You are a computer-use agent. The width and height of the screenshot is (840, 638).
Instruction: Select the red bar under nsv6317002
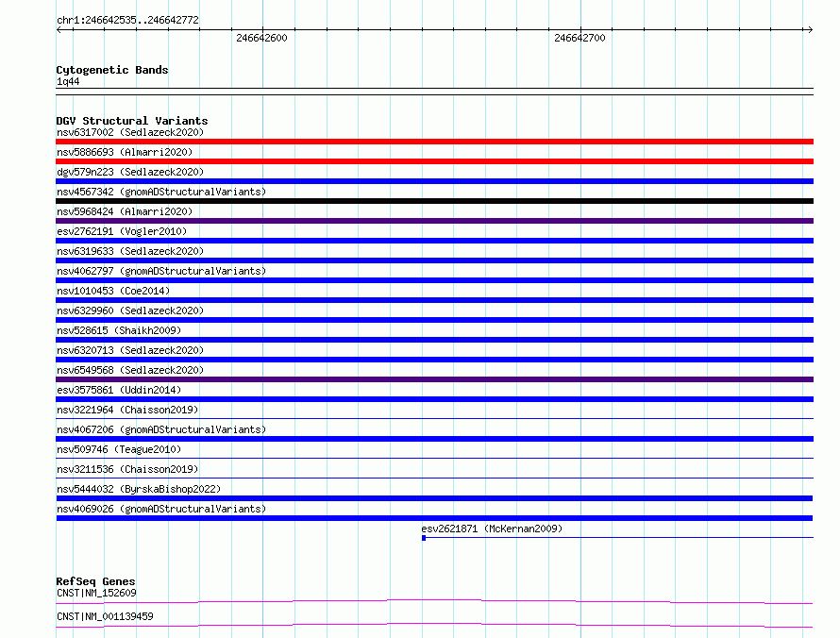click(434, 142)
